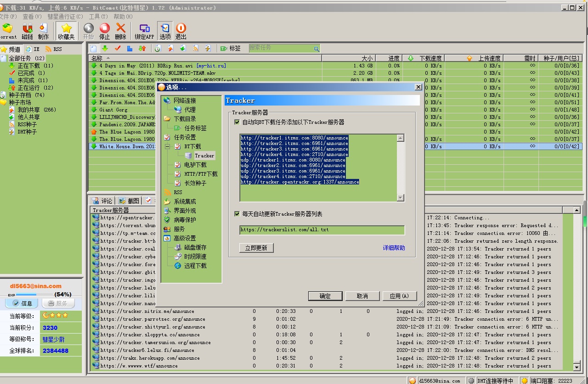Click the 删除 delete X toolbar icon

[121, 31]
